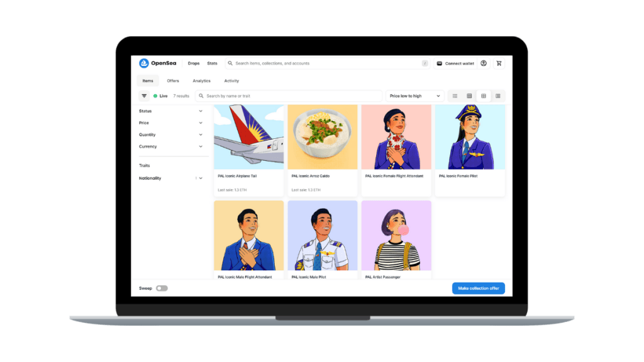The height and width of the screenshot is (362, 644).
Task: Focus the search by name or trait field
Action: [x=289, y=96]
